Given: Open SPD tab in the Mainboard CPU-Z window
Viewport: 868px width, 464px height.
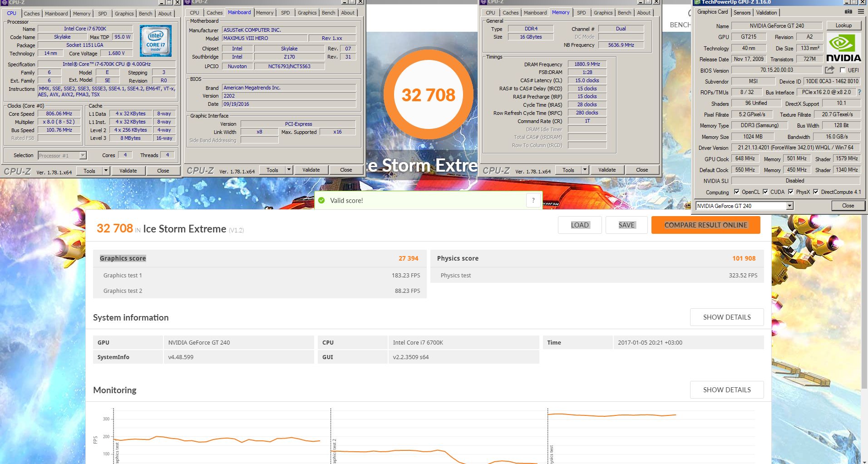Looking at the screenshot, I should (x=286, y=13).
